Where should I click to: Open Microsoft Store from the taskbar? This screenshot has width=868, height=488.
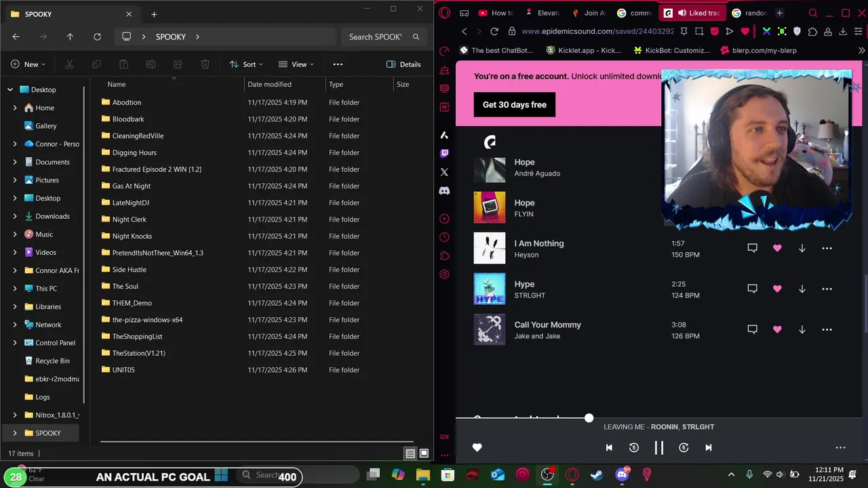pyautogui.click(x=448, y=475)
